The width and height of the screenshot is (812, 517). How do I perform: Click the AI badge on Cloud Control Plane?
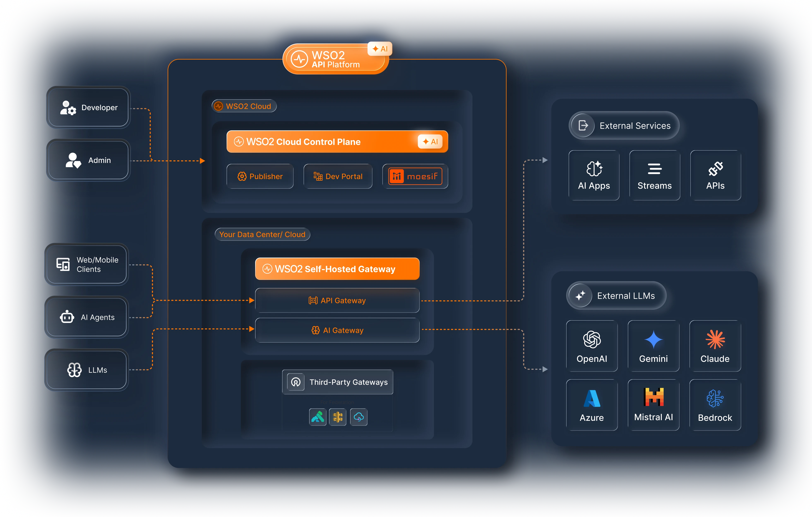point(430,142)
